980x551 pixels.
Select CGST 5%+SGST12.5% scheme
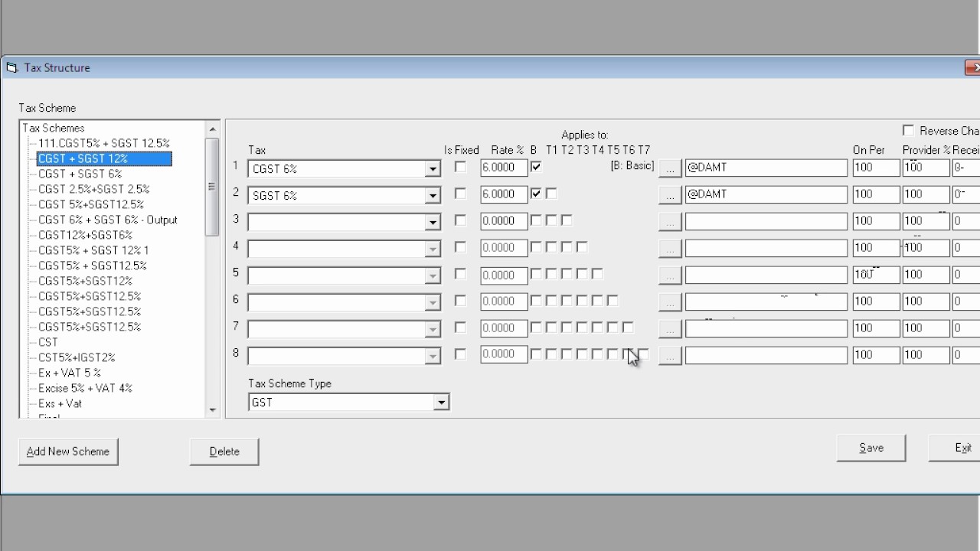click(91, 204)
